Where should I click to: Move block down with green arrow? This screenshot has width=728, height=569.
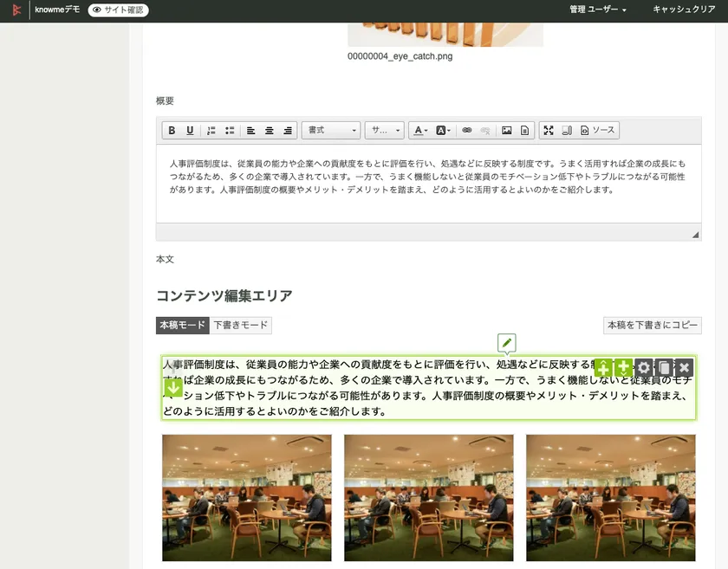(173, 387)
